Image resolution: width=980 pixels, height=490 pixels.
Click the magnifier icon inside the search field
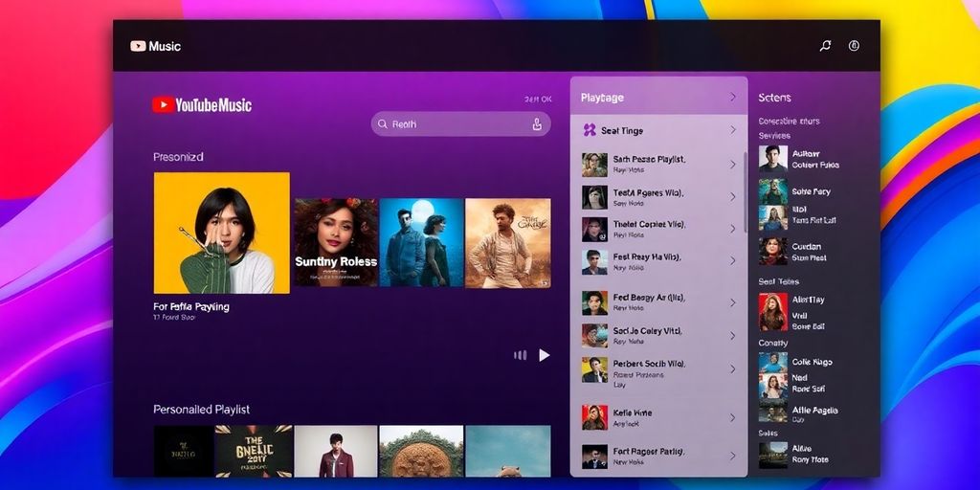pyautogui.click(x=383, y=123)
